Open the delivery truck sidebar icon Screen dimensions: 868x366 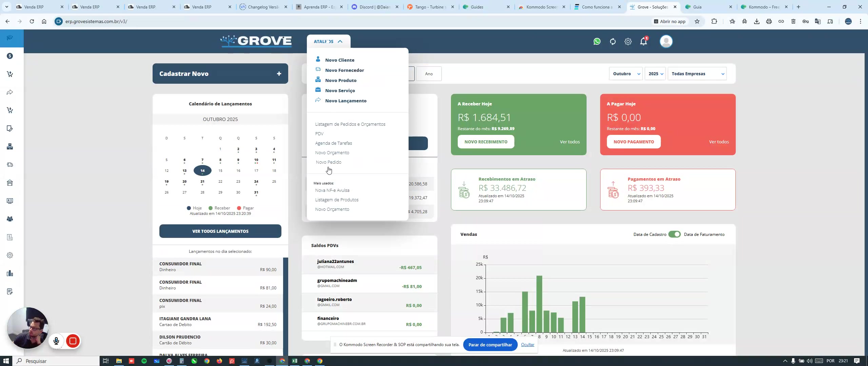10,165
